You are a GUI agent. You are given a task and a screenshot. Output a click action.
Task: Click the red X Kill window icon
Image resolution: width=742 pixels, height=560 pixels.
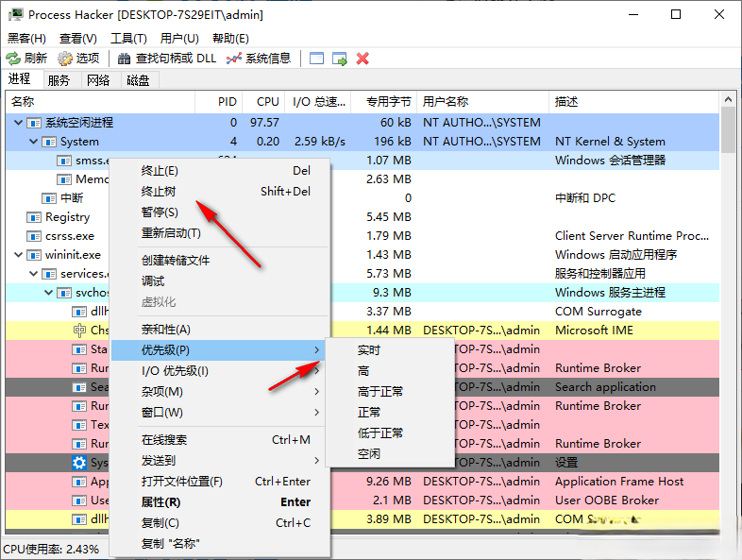(x=363, y=59)
